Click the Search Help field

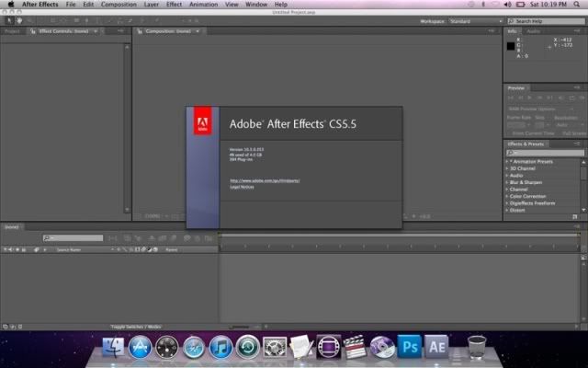point(547,21)
